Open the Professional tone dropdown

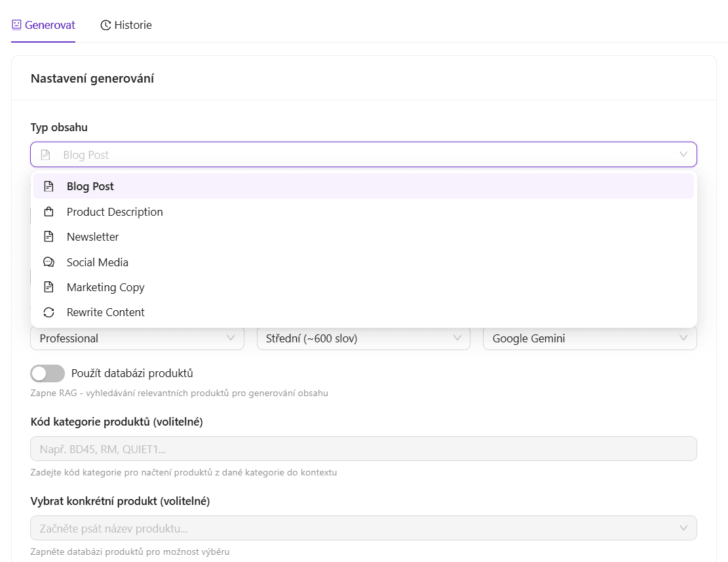pyautogui.click(x=137, y=338)
